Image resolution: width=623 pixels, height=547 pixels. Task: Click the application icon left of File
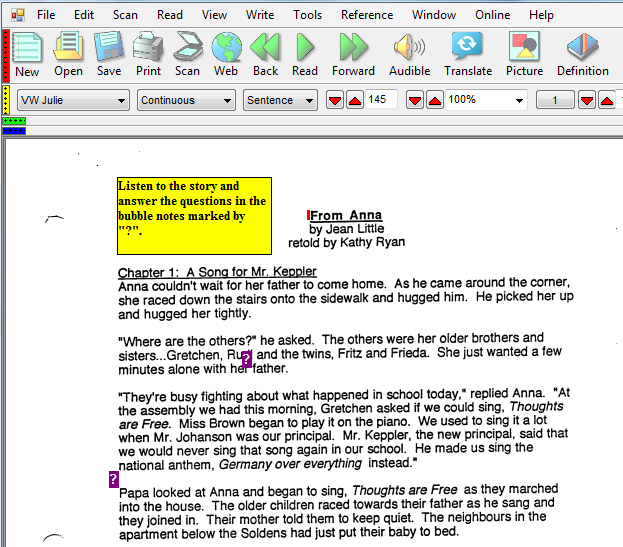point(18,15)
